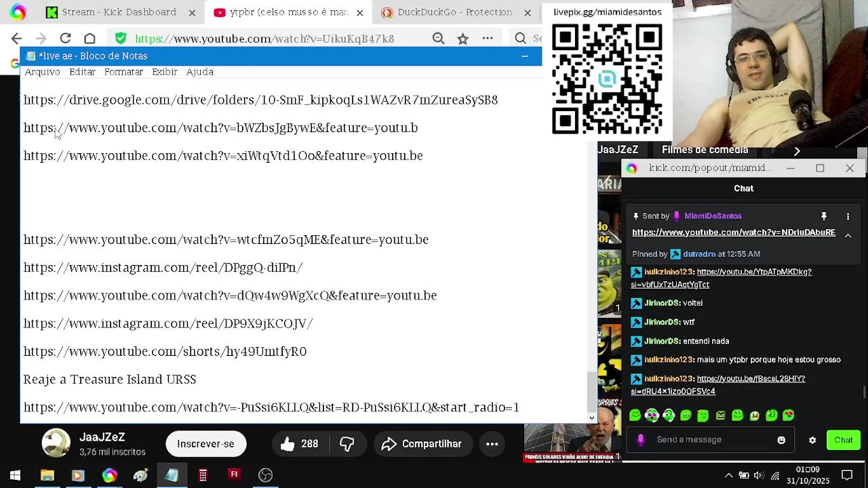Advance filter chips with right arrow
This screenshot has height=488, width=868.
tap(797, 150)
